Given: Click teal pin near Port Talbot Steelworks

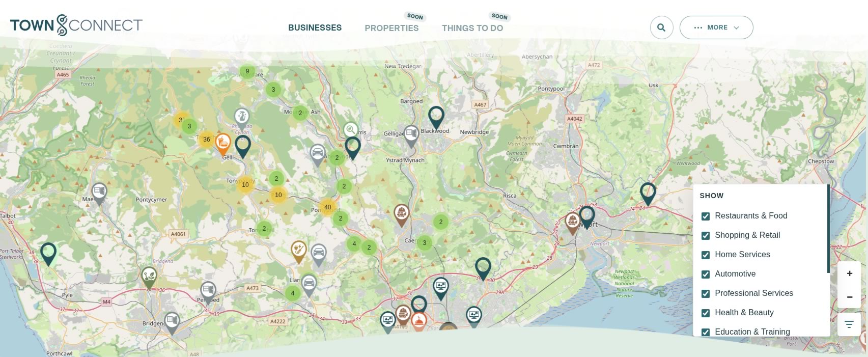Looking at the screenshot, I should click(48, 254).
